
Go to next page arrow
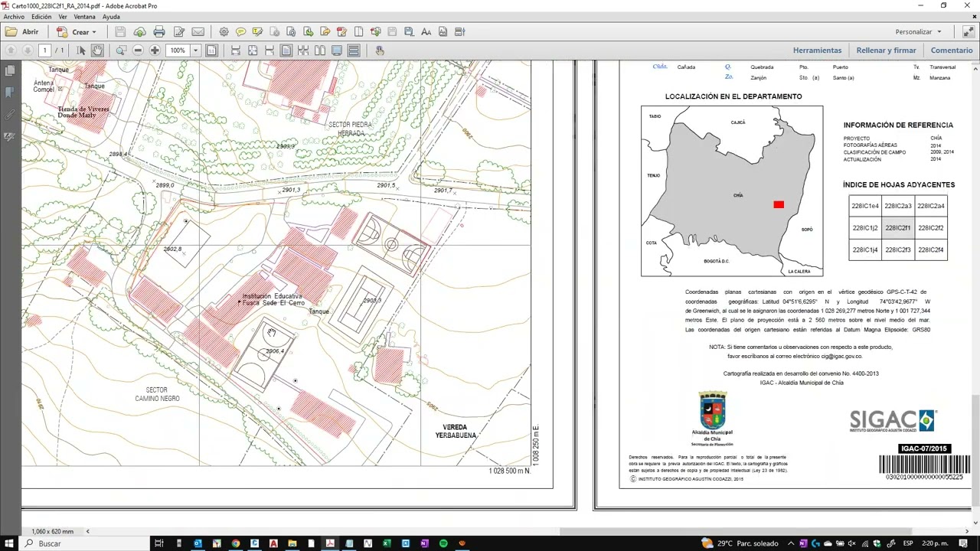point(28,51)
